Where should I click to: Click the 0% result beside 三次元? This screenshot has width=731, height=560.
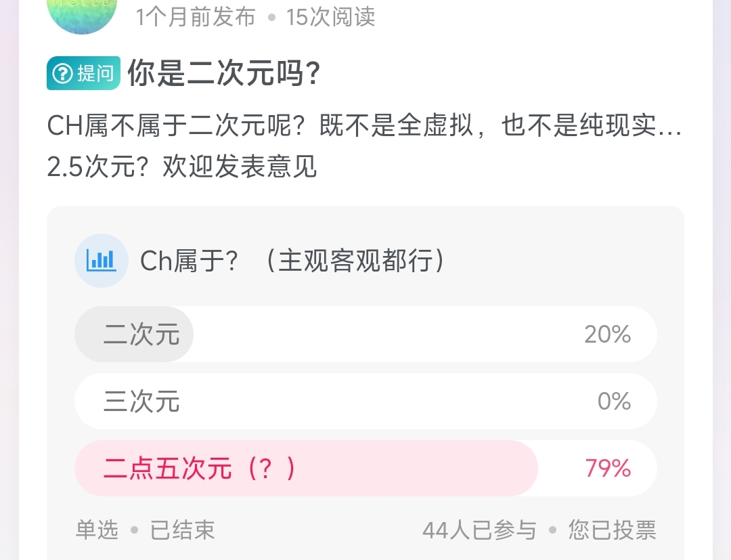click(x=615, y=401)
